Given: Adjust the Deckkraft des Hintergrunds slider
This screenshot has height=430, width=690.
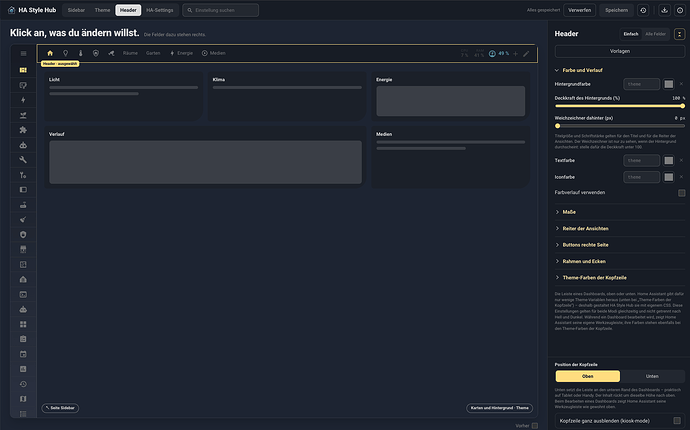Looking at the screenshot, I should [x=620, y=106].
